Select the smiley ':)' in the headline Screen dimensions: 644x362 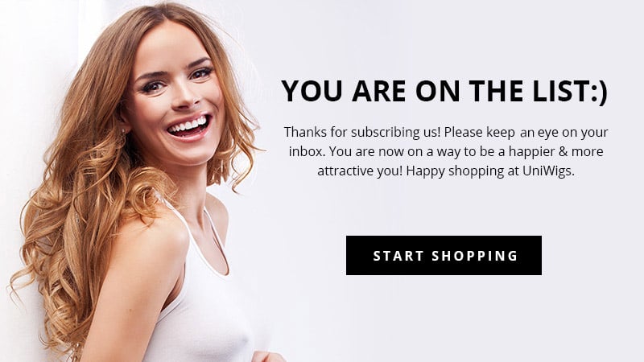tap(599, 92)
